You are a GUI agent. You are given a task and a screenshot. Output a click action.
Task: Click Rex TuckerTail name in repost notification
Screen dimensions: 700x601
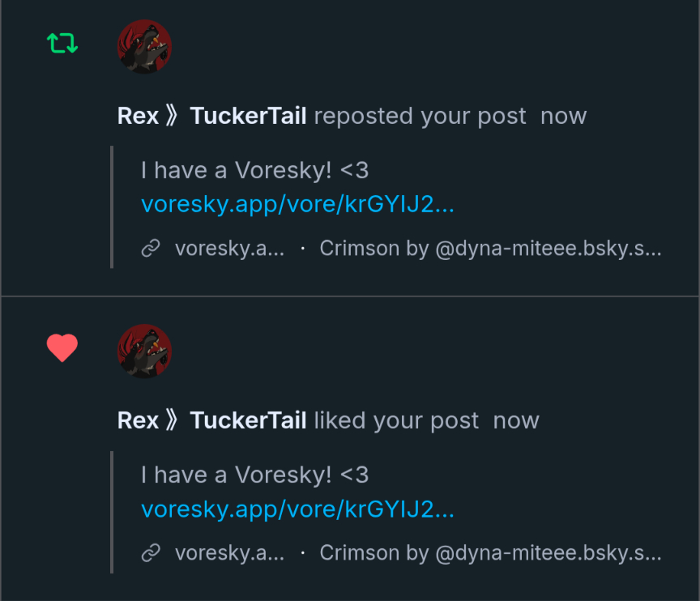(211, 116)
